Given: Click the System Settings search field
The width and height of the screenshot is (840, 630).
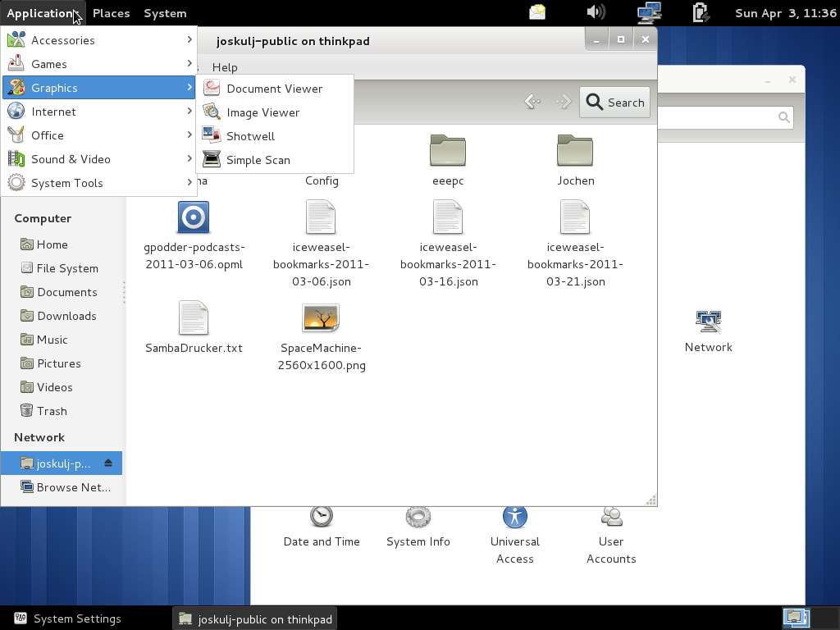Looking at the screenshot, I should tap(722, 118).
